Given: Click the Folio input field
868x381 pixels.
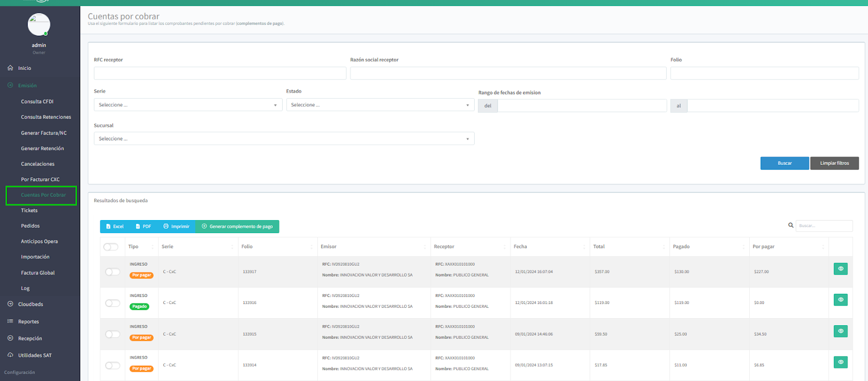Looking at the screenshot, I should pos(764,73).
